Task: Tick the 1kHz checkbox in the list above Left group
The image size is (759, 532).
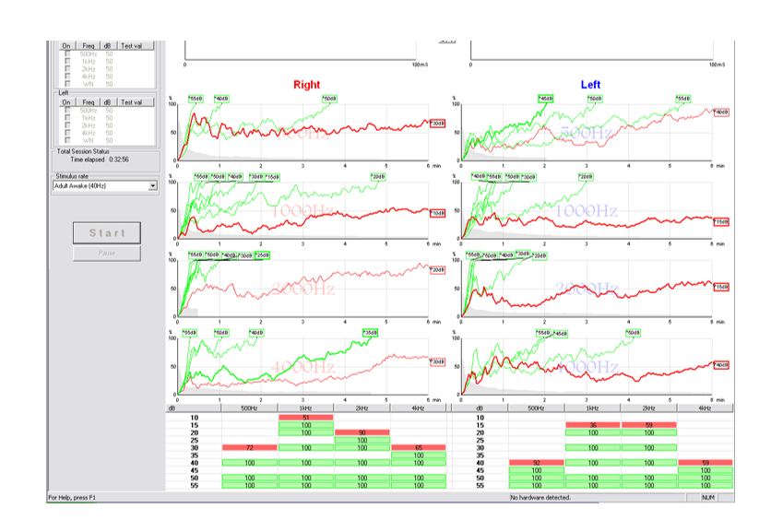Action: tap(67, 62)
